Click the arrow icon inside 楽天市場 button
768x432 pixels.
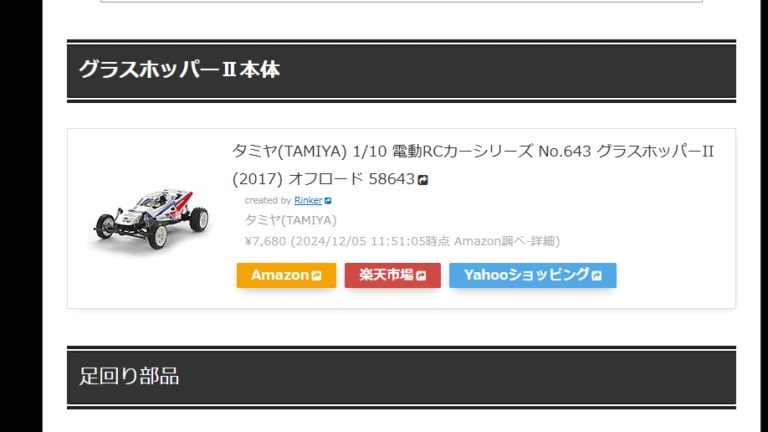click(x=421, y=276)
